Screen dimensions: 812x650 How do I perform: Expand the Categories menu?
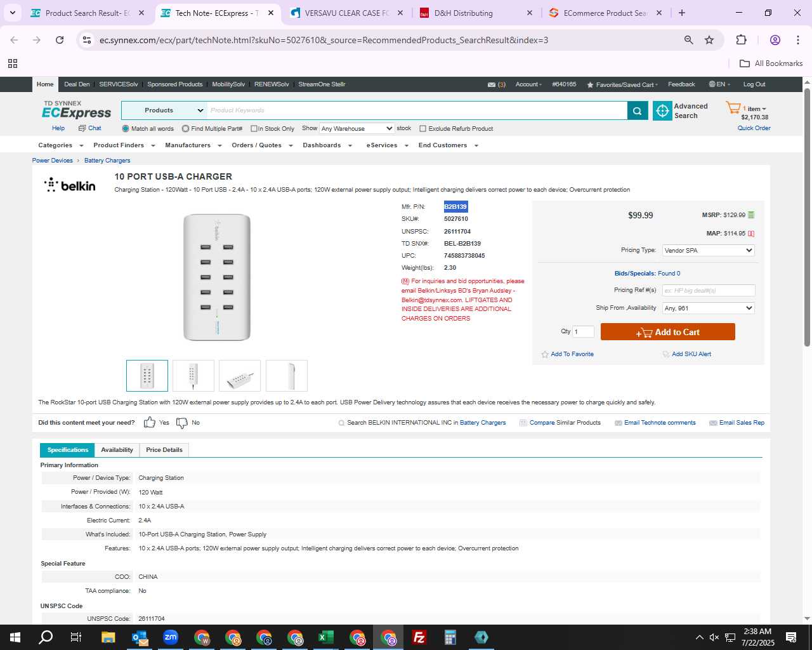pyautogui.click(x=61, y=145)
